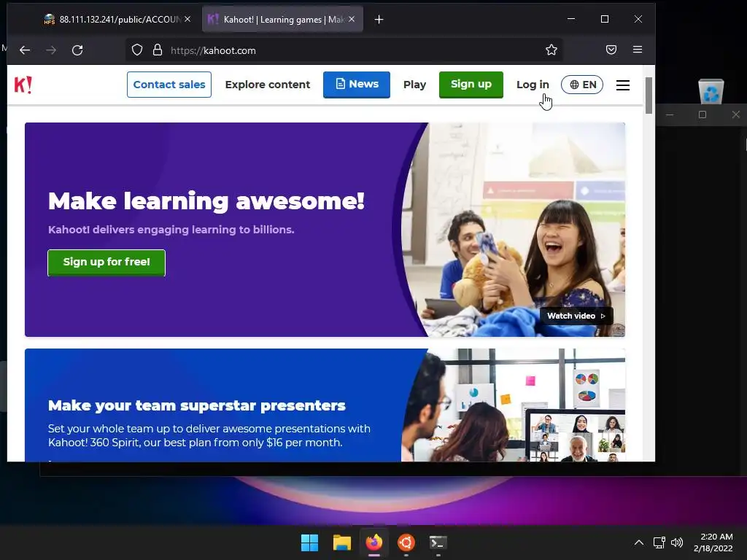Click the page vertical scrollbar thumb
The width and height of the screenshot is (747, 560).
[x=649, y=96]
